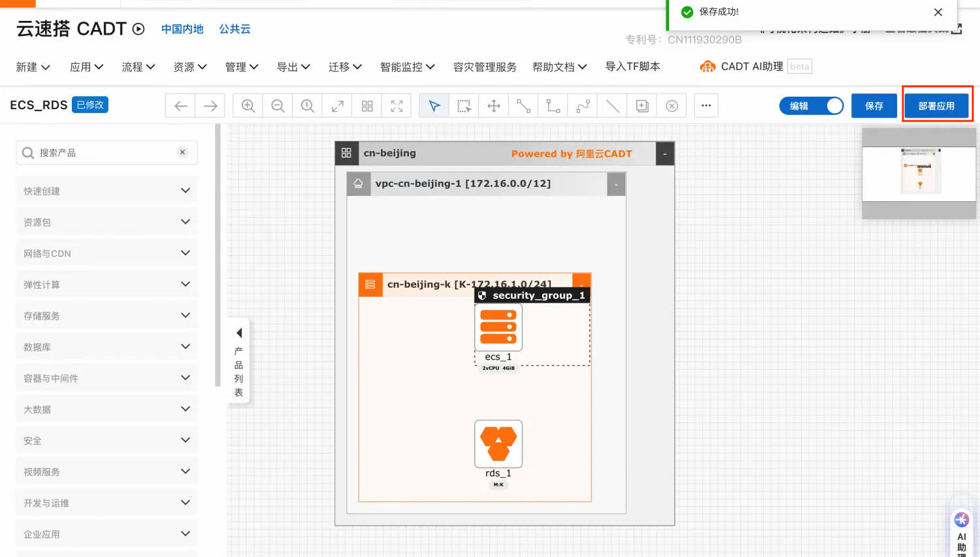Expand the 大数据 category
Viewport: 980px width, 557px height.
click(x=106, y=409)
